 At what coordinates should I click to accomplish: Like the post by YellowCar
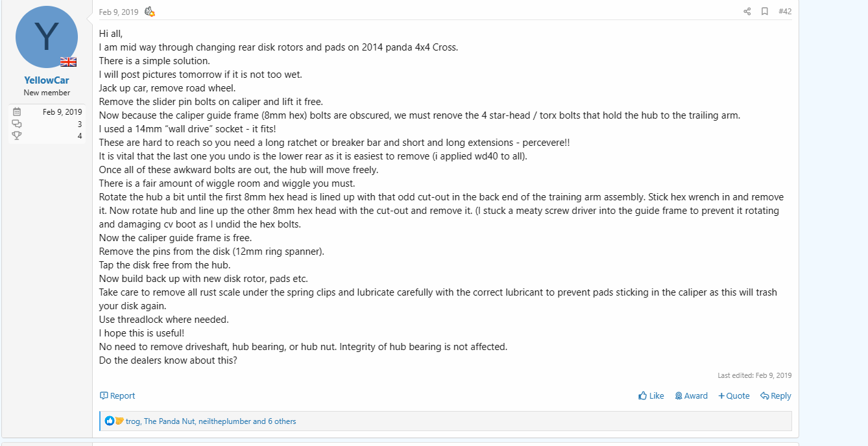coord(651,395)
